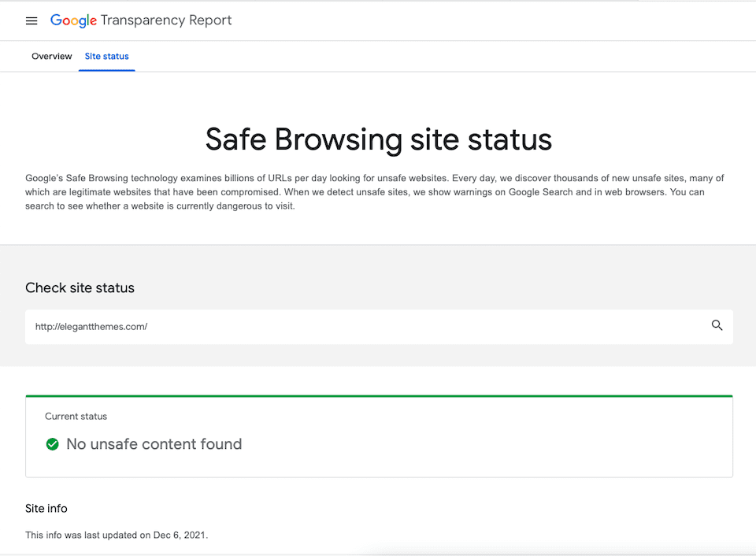Click the Transparency Report header title
This screenshot has width=756, height=556.
(166, 20)
